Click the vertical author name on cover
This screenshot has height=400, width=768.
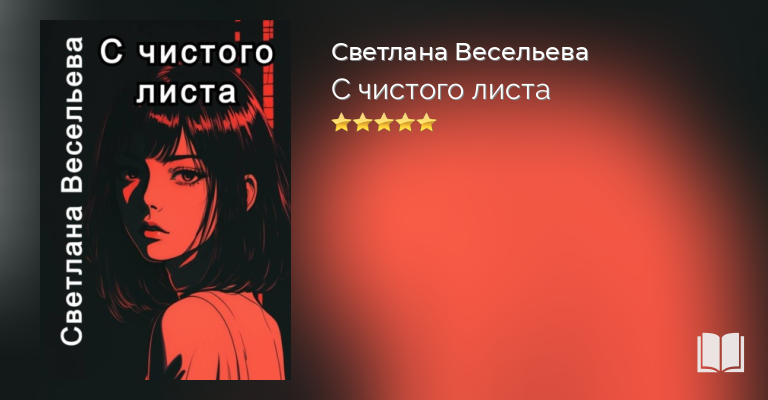(72, 191)
